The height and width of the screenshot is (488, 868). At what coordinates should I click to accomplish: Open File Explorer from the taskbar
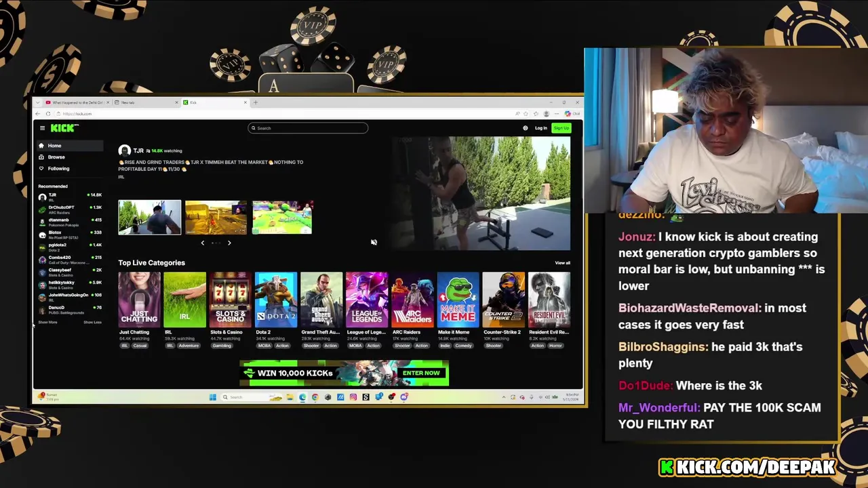click(x=290, y=397)
